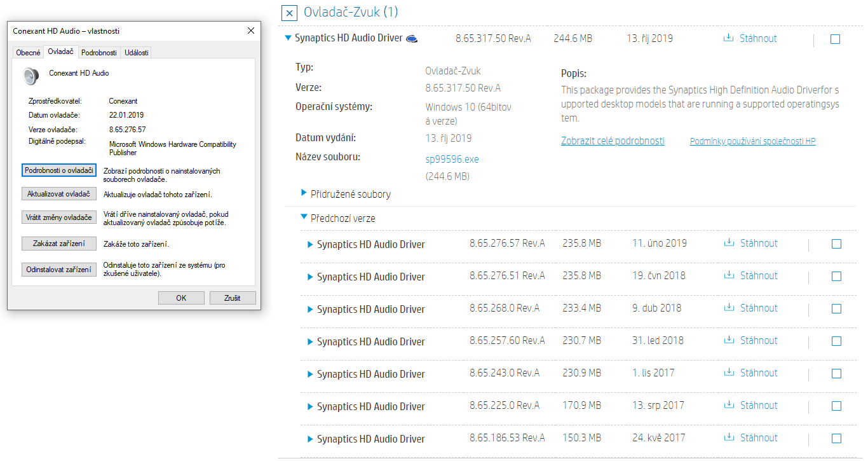This screenshot has height=461, width=868.
Task: Click the disc icon next to 8.65.317.50 driver title
Action: [x=412, y=39]
